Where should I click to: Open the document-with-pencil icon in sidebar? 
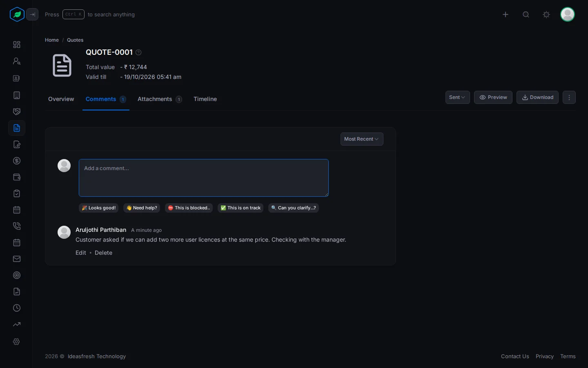pos(17,144)
